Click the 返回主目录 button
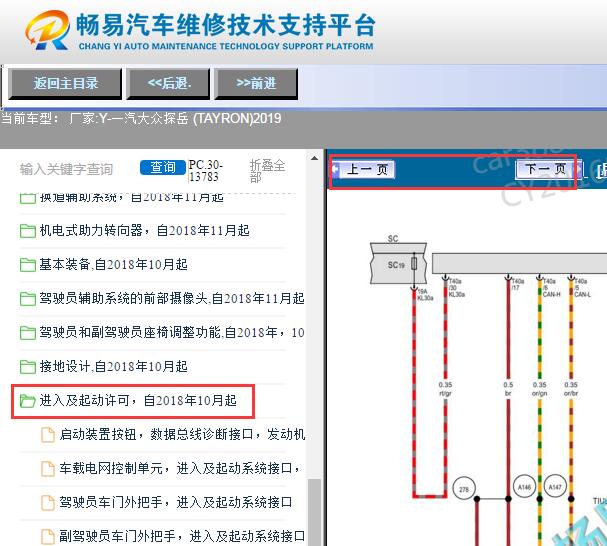The image size is (607, 546). pyautogui.click(x=65, y=84)
